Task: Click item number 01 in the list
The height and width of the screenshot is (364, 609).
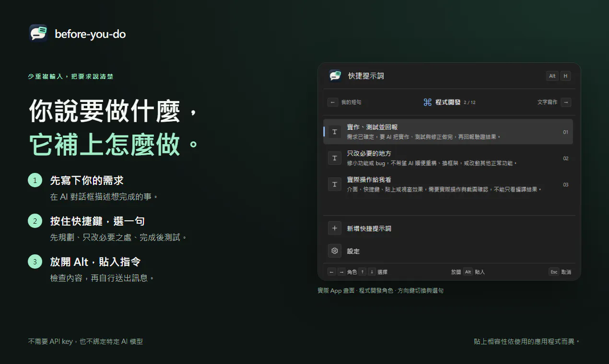Action: click(x=565, y=132)
